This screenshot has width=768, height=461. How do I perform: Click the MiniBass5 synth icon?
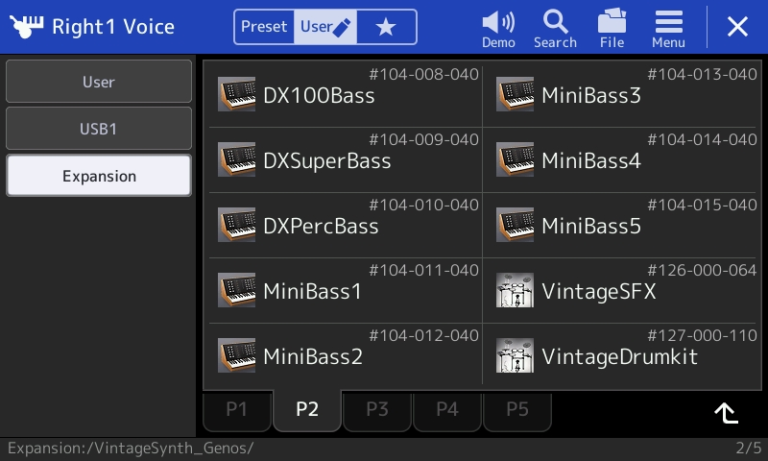(x=515, y=224)
